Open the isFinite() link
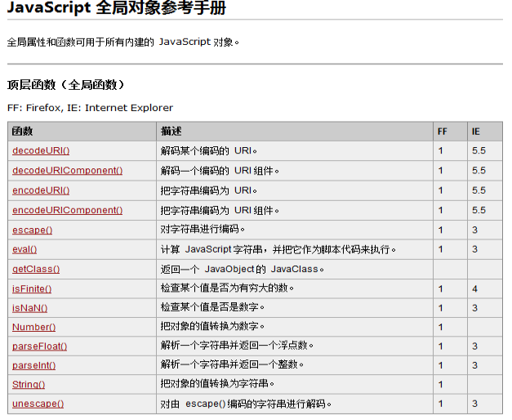512x420 pixels. (x=32, y=289)
